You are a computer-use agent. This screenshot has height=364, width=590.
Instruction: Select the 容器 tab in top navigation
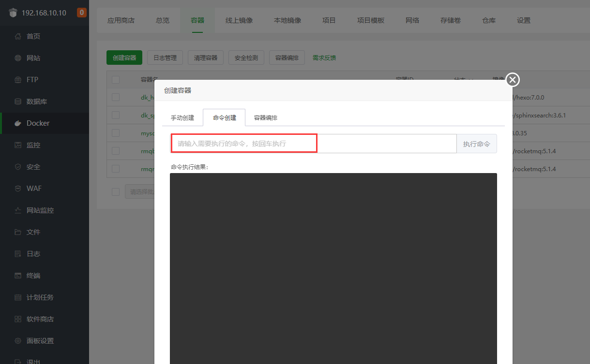point(197,20)
